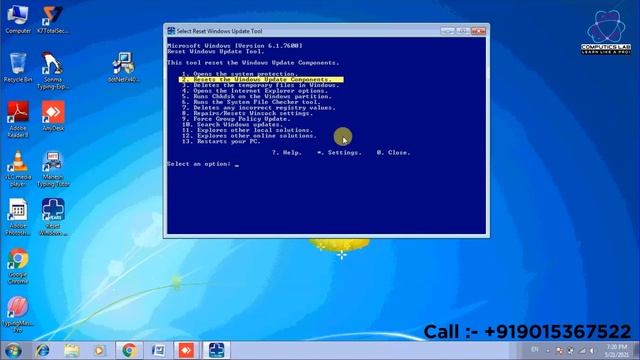Viewport: 640px width, 360px height.
Task: Open the Windows Start menu
Action: coord(13,351)
